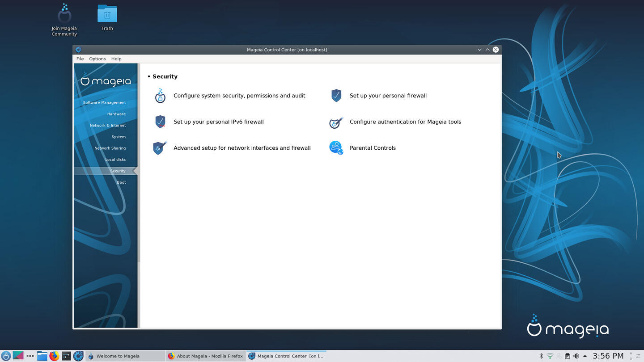Open Configure system security, permissions and audit
The width and height of the screenshot is (644, 362).
click(239, 96)
